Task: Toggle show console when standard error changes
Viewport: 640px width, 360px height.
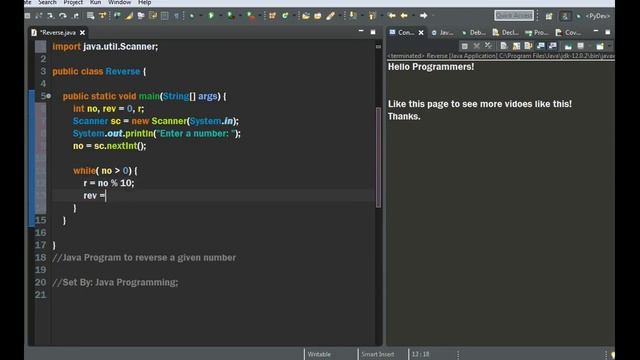Action: coord(552,46)
